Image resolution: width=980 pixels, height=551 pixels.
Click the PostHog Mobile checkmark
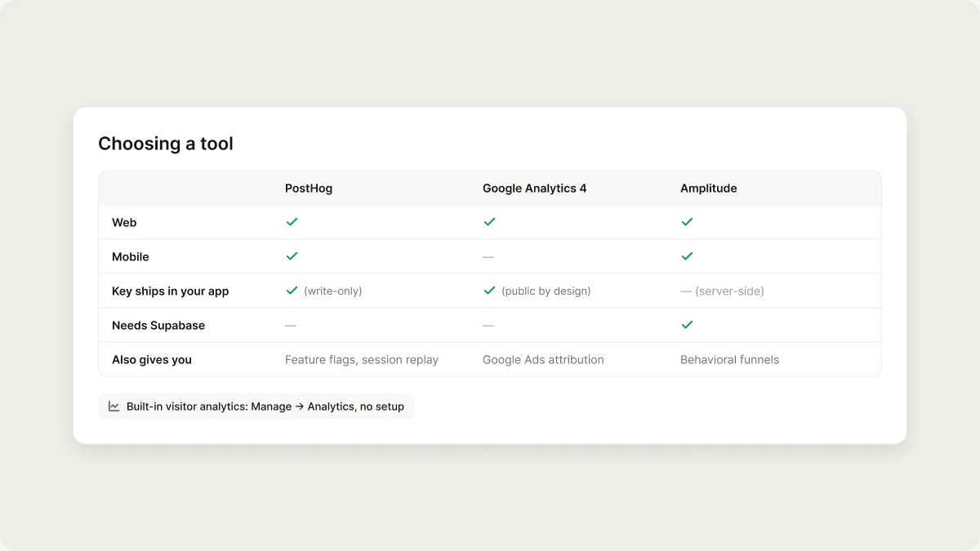pos(292,256)
